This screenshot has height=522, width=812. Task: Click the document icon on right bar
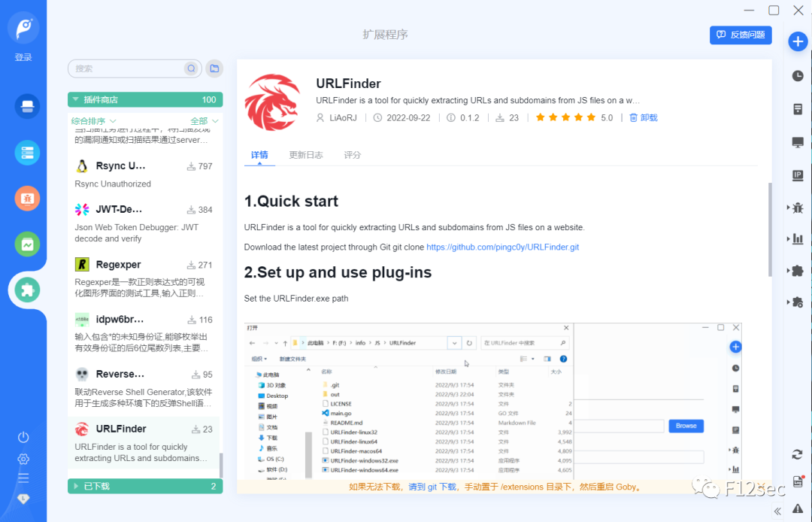tap(798, 109)
